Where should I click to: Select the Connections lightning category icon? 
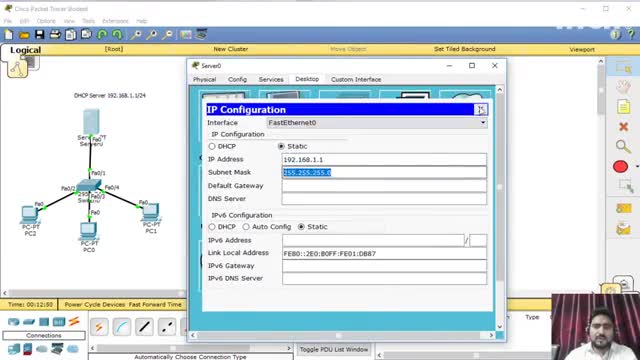pyautogui.click(x=74, y=321)
